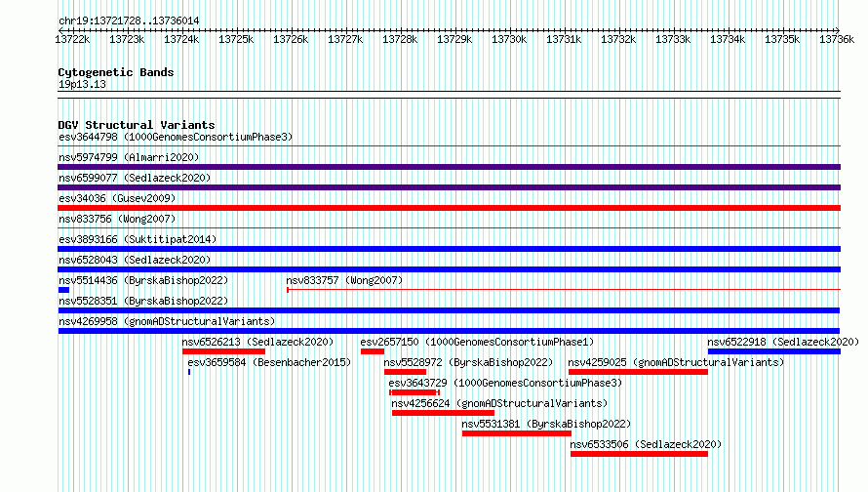Screen dimensions: 868x492
Task: Open esv3893166 (Suktitipat2014) label
Action: [x=138, y=239]
